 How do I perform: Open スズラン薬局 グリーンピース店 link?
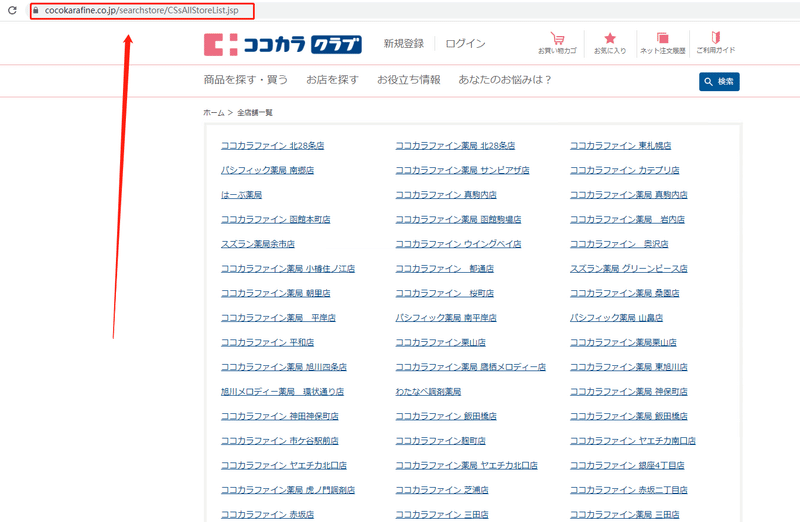coord(629,268)
